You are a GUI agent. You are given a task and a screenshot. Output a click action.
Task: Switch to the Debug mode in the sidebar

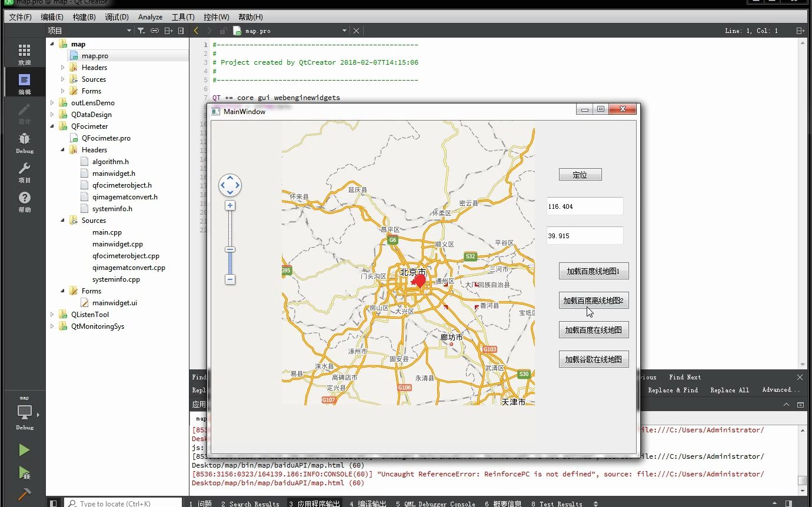(24, 142)
